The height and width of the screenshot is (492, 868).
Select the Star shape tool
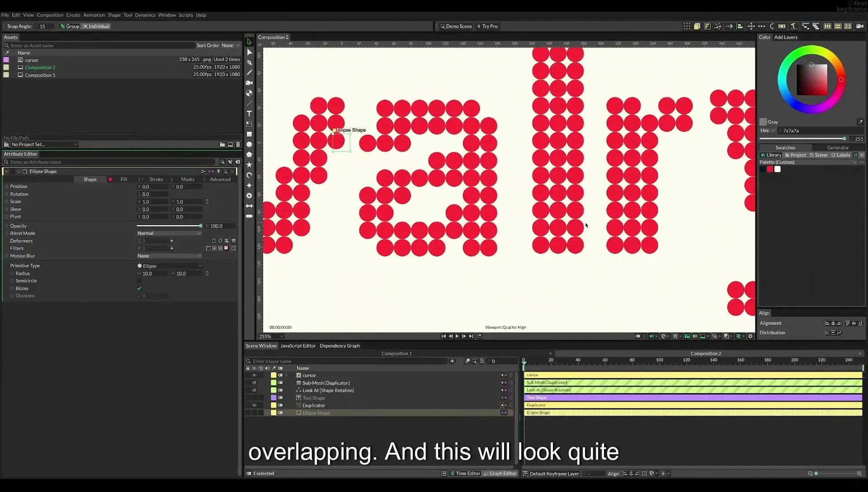click(x=249, y=165)
